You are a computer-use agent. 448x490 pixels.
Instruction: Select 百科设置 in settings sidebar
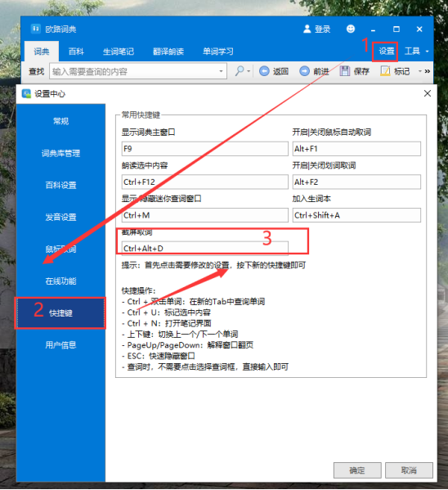pyautogui.click(x=60, y=185)
